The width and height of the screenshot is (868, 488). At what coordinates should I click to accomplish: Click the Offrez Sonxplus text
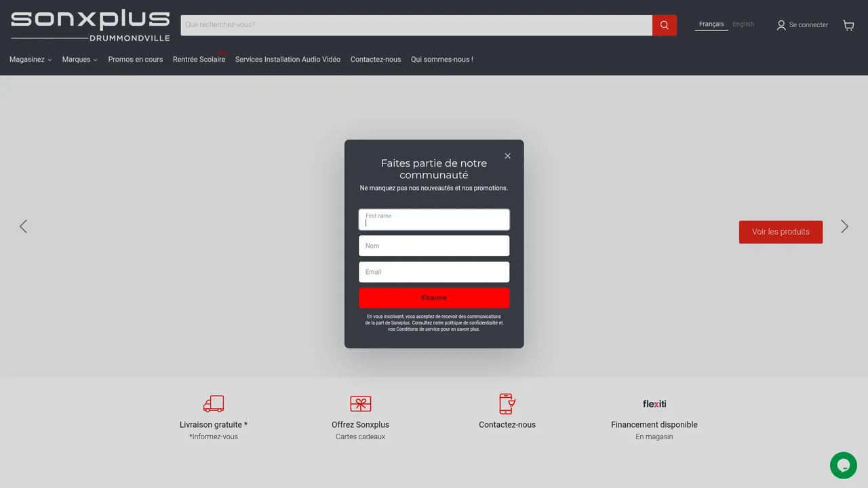361,425
